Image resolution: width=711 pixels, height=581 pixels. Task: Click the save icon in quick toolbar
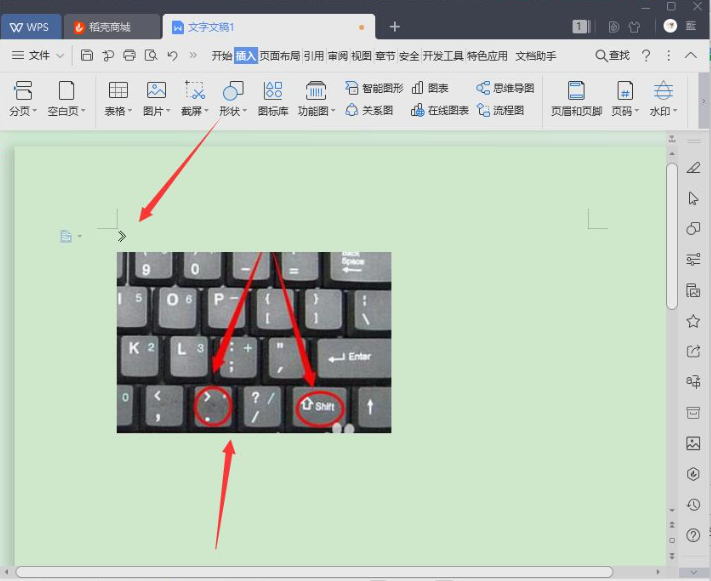[87, 55]
